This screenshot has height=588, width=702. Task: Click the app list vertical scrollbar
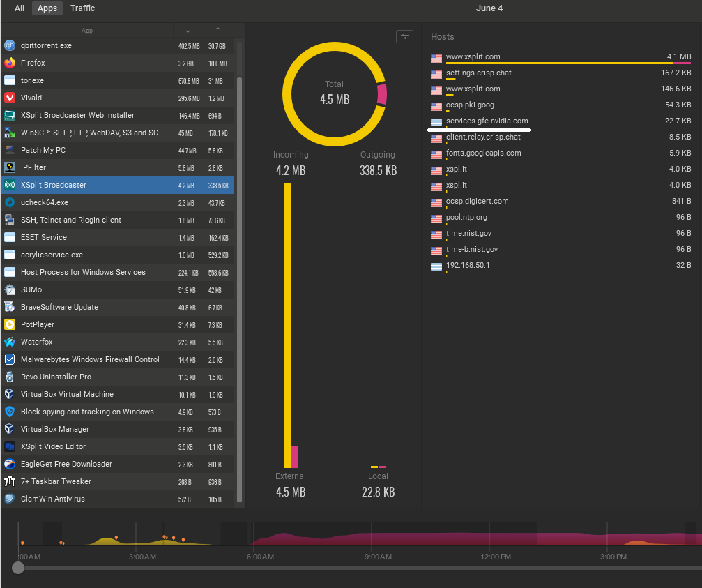click(240, 279)
